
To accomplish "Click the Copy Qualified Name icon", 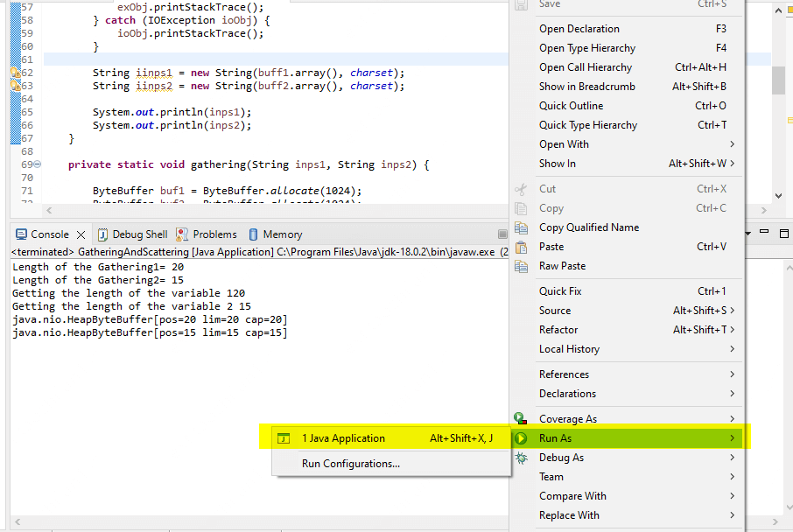I will pos(521,227).
